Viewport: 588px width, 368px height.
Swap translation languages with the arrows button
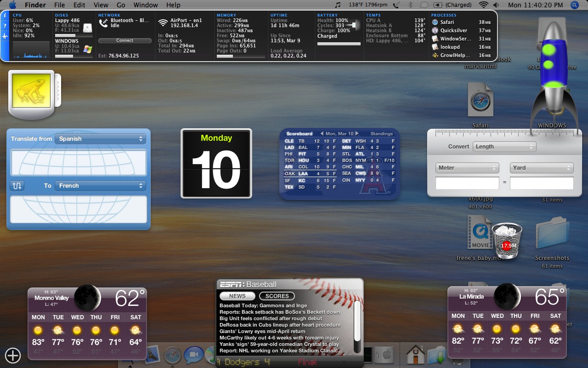coord(17,186)
